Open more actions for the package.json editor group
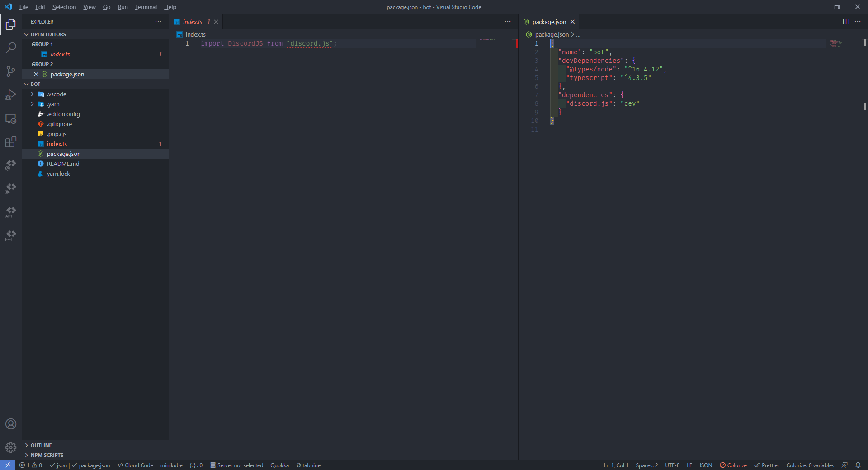Viewport: 868px width, 470px height. (858, 22)
